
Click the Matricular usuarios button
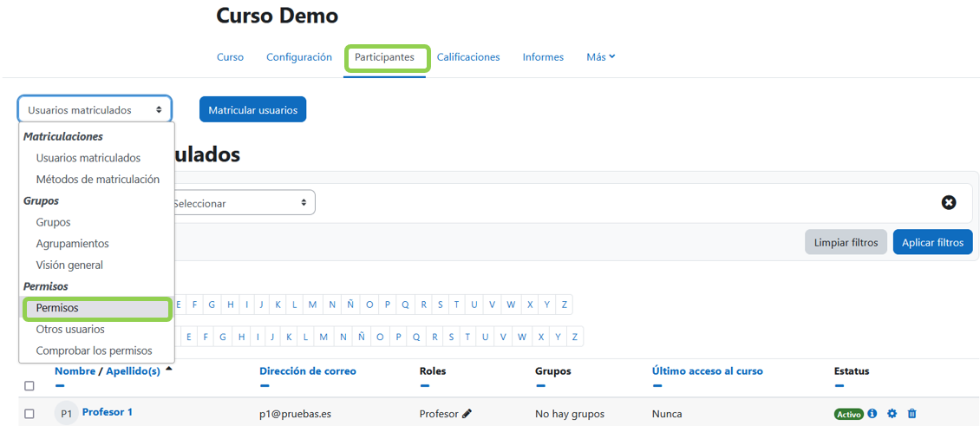click(252, 110)
